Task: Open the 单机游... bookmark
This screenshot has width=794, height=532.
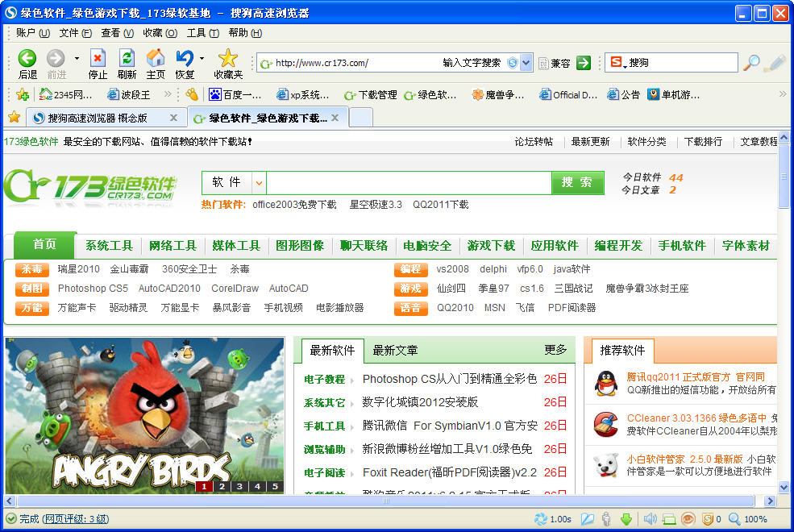Action: point(674,94)
